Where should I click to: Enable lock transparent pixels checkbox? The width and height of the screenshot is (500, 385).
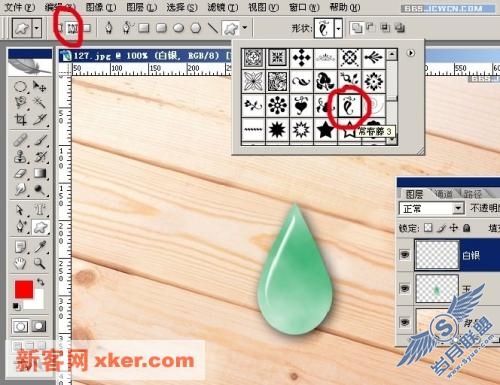428,228
